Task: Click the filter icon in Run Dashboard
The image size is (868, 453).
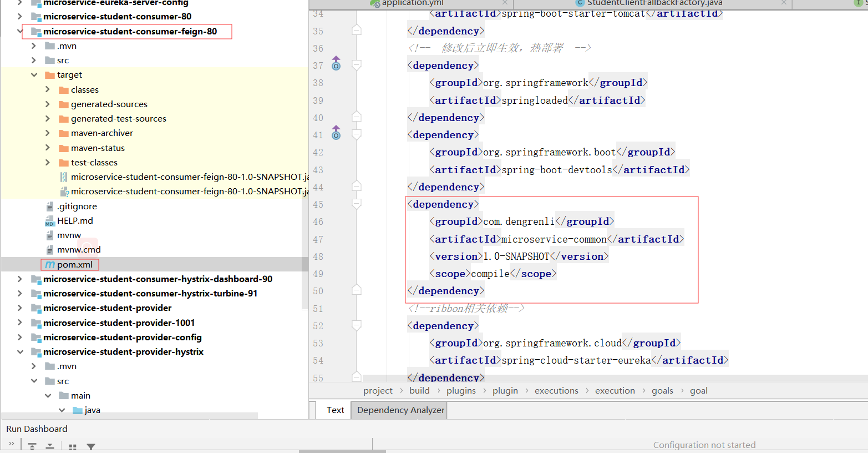Action: (91, 446)
